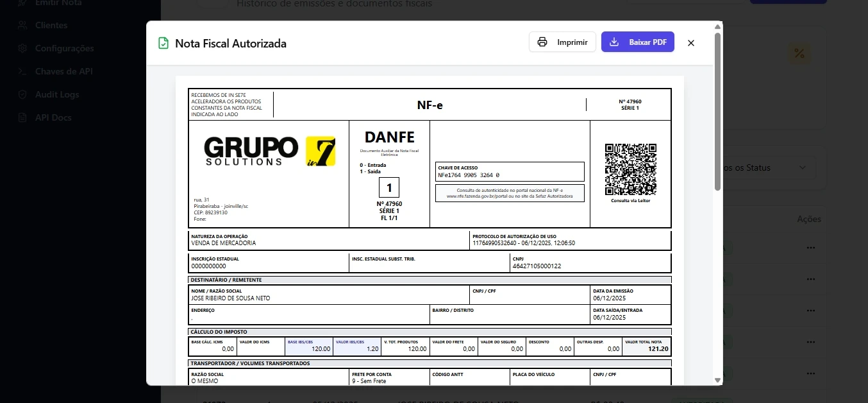Viewport: 868px width, 403px height.
Task: Click the Grupo Solutions logo
Action: click(269, 152)
